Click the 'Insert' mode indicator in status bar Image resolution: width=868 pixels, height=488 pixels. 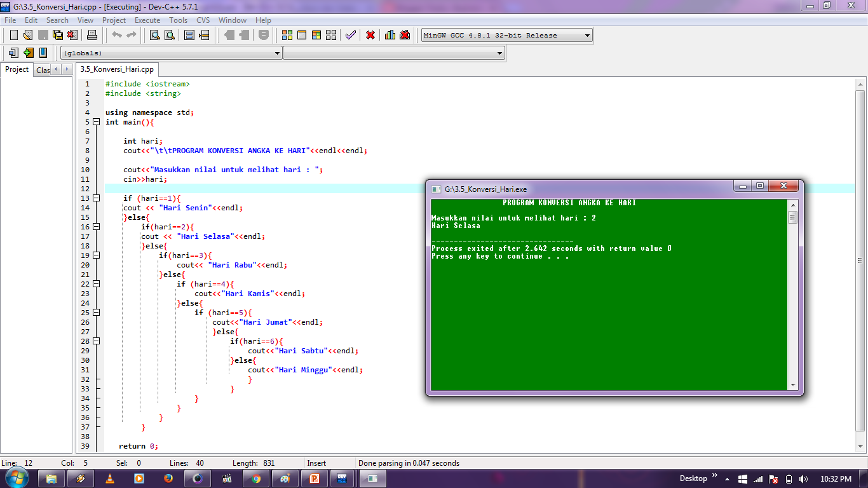[316, 463]
